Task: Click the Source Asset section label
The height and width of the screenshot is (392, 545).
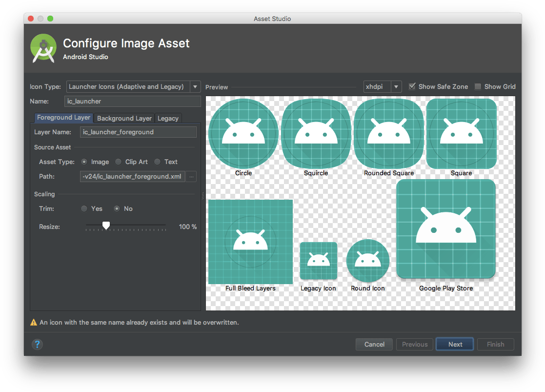Action: tap(53, 147)
